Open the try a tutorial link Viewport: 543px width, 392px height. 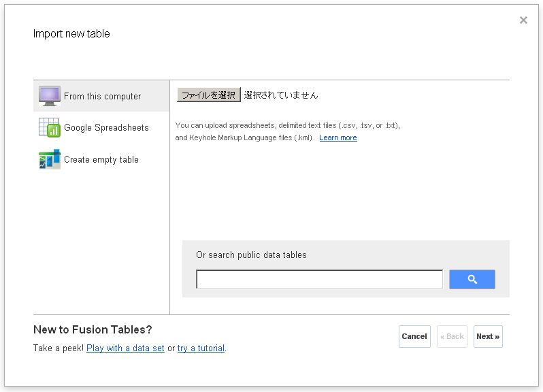coord(201,348)
